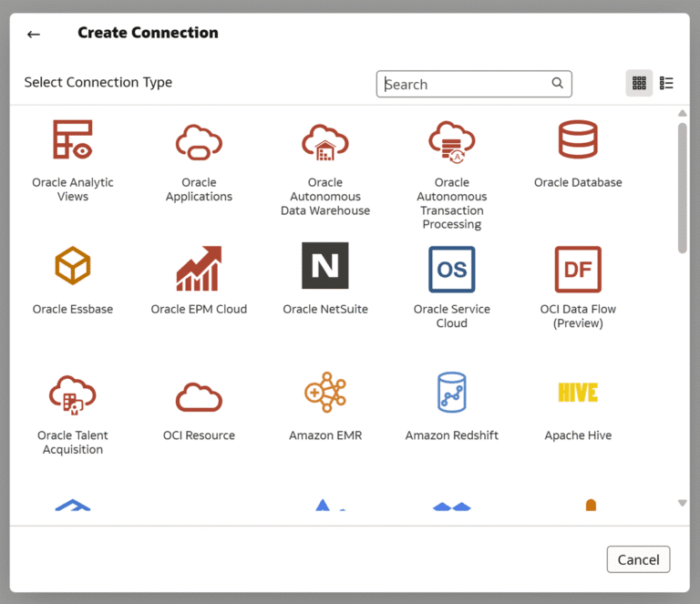The height and width of the screenshot is (604, 700).
Task: Choose the Apache Hive icon
Action: [x=578, y=392]
